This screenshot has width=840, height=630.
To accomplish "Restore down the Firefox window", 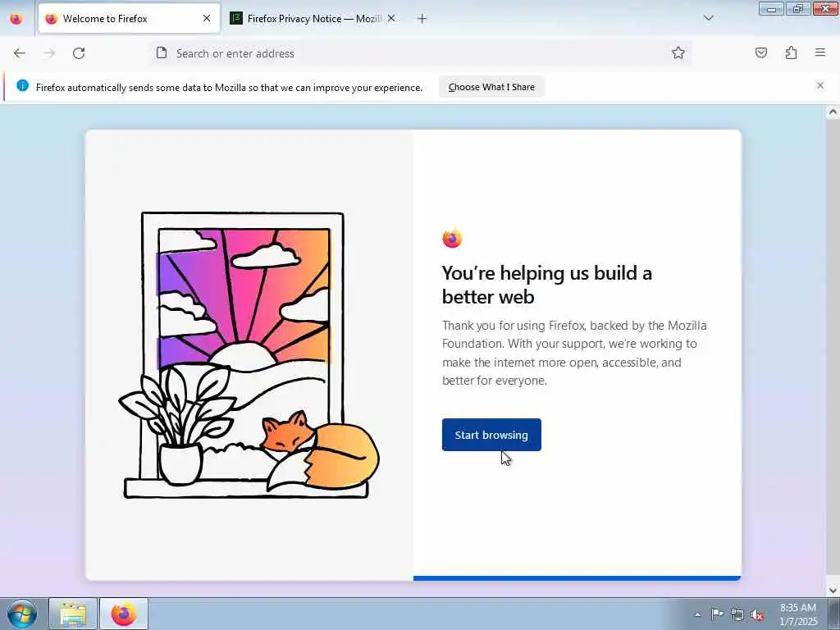I will (x=798, y=8).
